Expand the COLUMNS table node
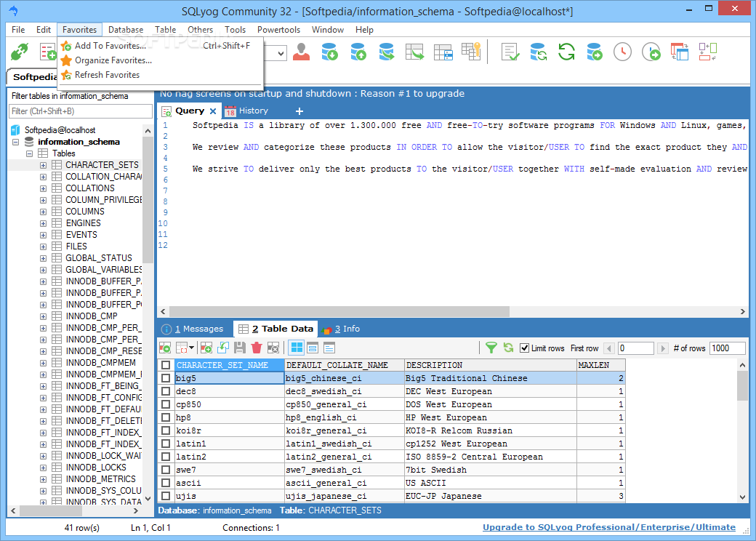The height and width of the screenshot is (541, 756). 43,211
